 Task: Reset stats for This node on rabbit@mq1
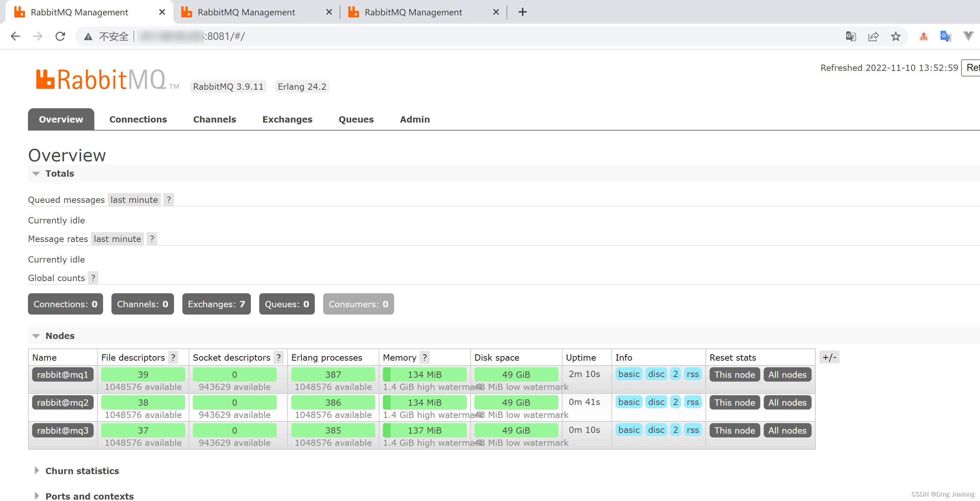[x=735, y=374]
